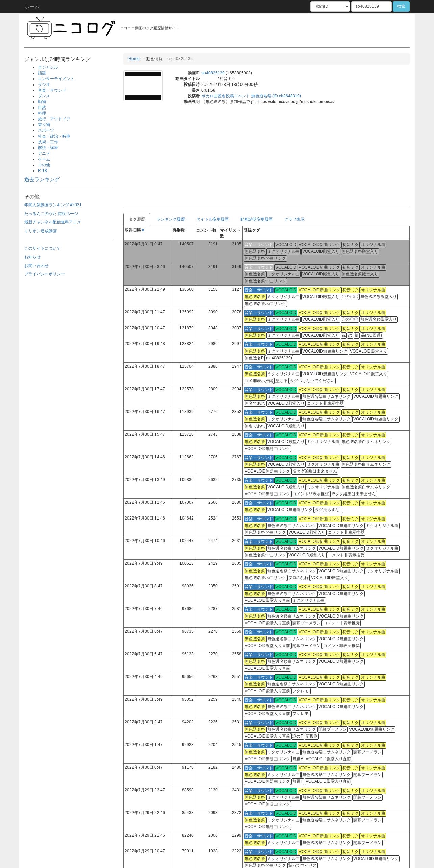The image size is (434, 868).
Task: Open the ゲーム ranking link
Action: coord(44,159)
